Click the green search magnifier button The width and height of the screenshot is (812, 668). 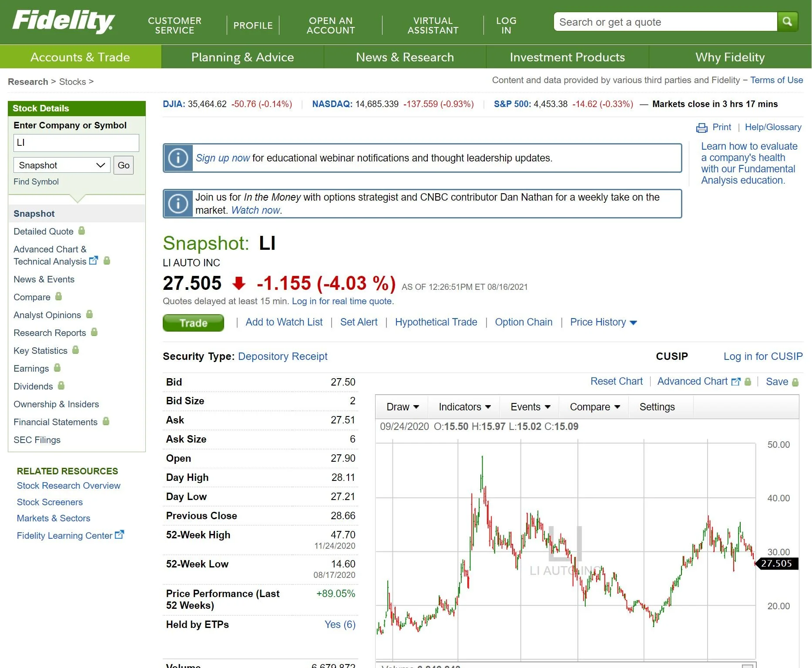click(787, 22)
